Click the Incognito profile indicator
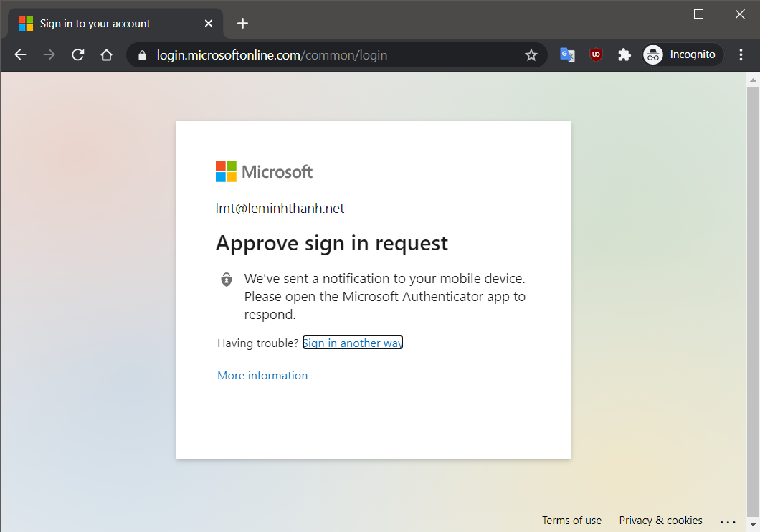 (x=683, y=54)
